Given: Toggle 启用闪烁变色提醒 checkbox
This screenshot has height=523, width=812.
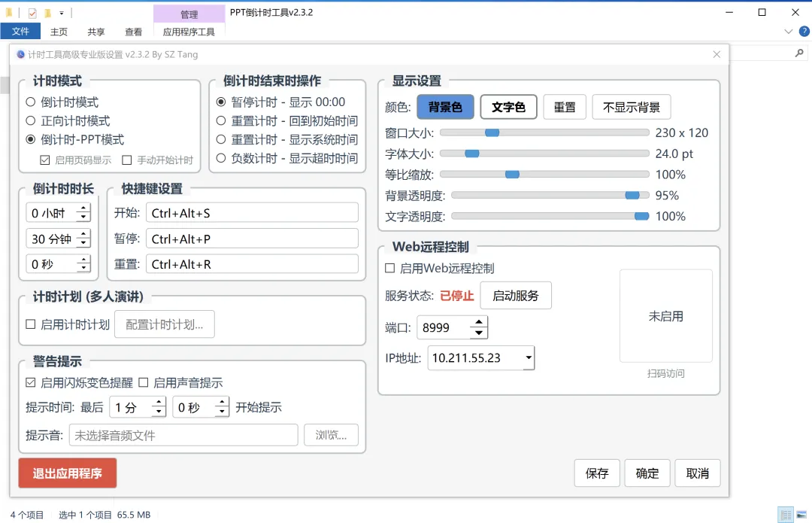Looking at the screenshot, I should [79, 383].
